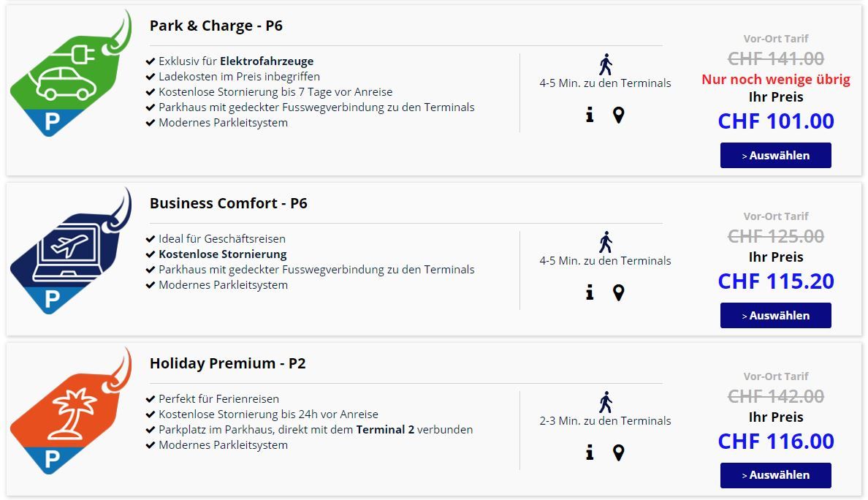Click the red Nur noch wenige übrig notice
This screenshot has height=500, width=868.
coord(775,80)
